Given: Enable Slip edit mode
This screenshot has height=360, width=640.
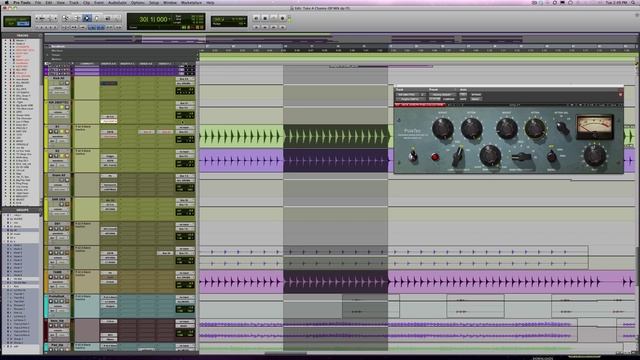Looking at the screenshot, I should 11,24.
